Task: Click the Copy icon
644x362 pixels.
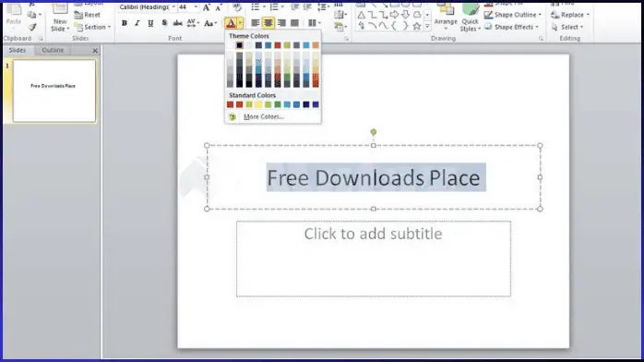Action: click(31, 15)
